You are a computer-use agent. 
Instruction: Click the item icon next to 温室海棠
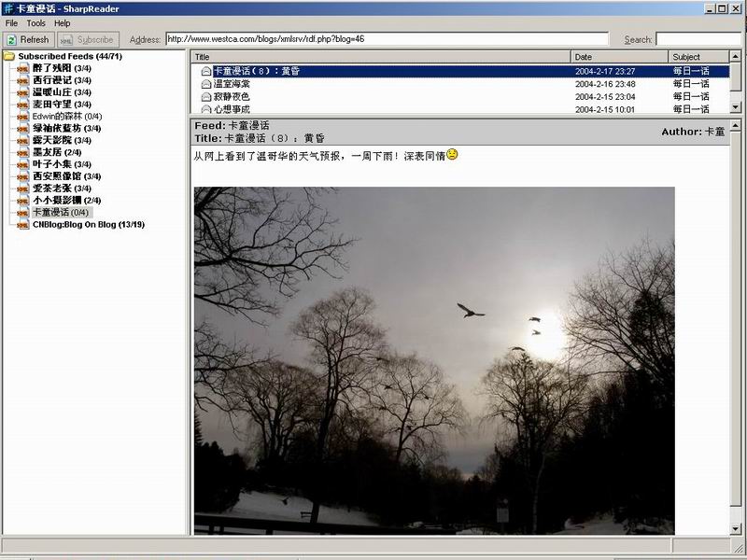point(205,84)
